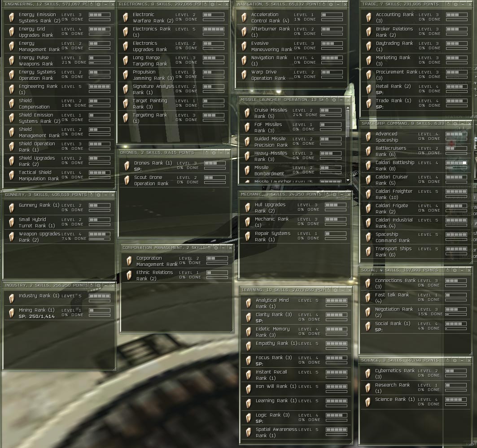Click the Weapon Upgrades 74% progress bar

(x=100, y=239)
